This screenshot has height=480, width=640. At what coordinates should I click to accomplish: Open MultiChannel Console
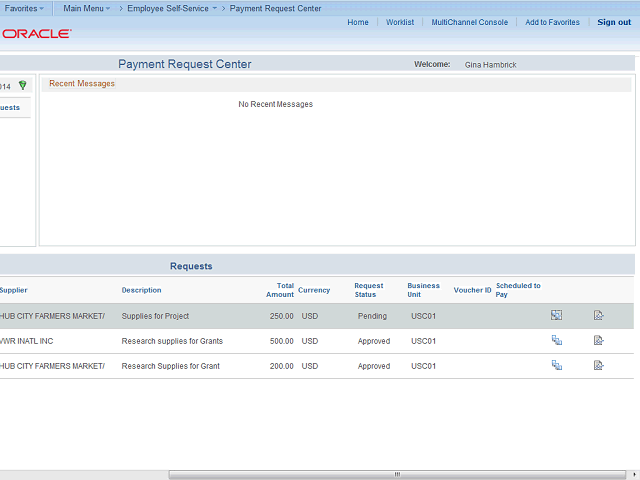click(x=469, y=22)
